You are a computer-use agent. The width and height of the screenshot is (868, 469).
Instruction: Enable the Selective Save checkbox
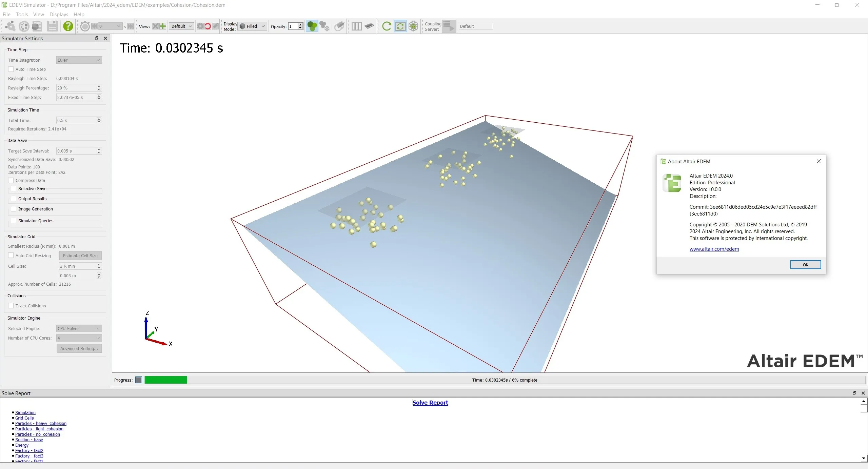click(14, 188)
